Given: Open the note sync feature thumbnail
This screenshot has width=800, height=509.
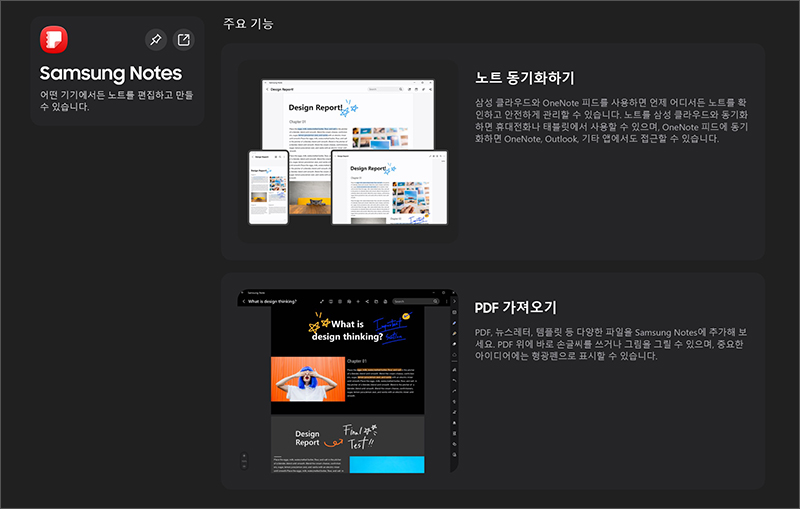Looking at the screenshot, I should [347, 151].
